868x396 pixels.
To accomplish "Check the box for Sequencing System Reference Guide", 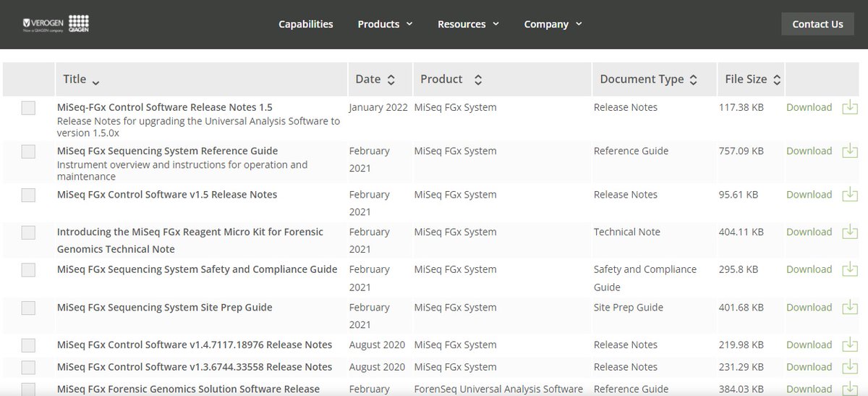I will 28,151.
